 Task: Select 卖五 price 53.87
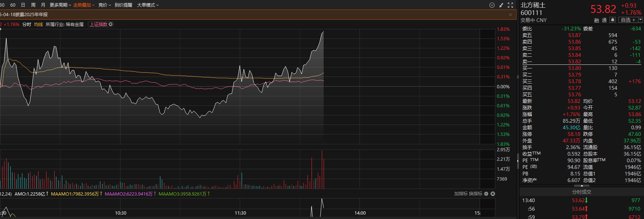(574, 35)
